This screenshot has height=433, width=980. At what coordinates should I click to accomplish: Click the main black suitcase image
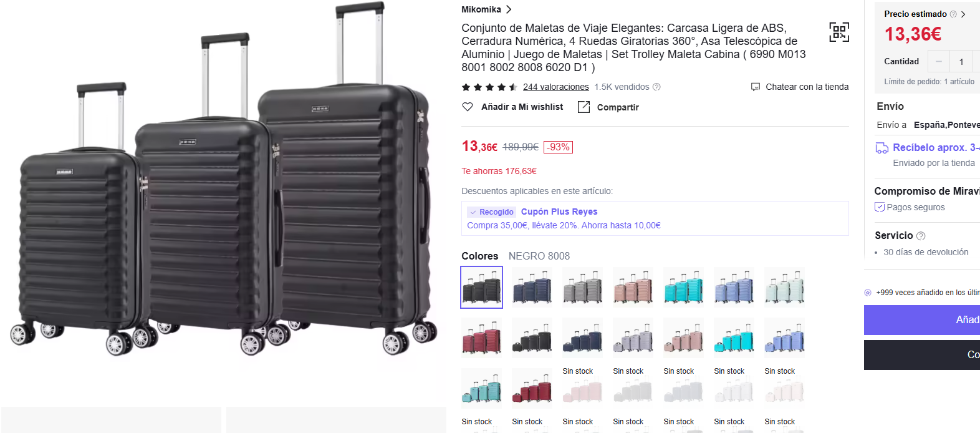tap(223, 181)
